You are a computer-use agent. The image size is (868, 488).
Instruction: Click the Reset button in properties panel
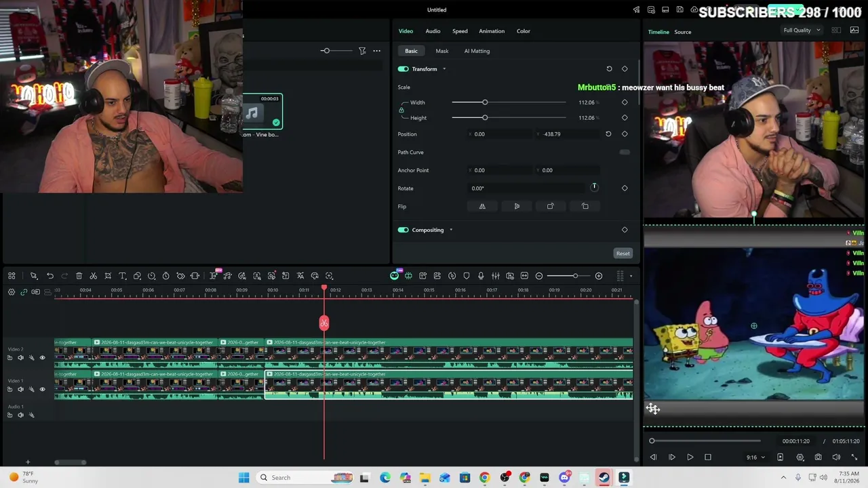point(623,253)
